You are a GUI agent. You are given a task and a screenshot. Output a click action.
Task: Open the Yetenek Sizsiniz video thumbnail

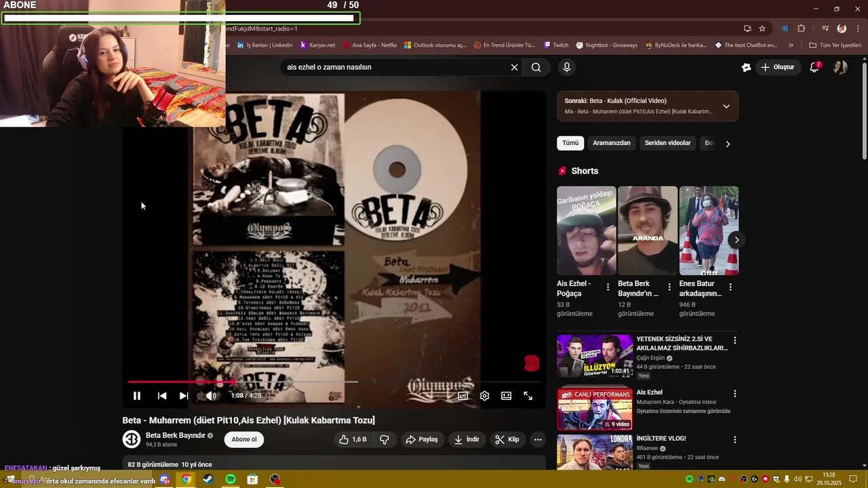[595, 357]
